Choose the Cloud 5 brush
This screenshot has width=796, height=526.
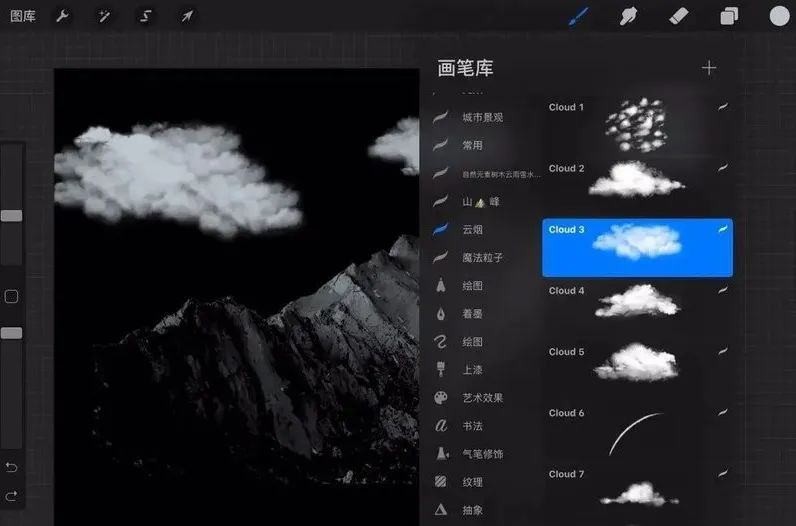point(637,363)
